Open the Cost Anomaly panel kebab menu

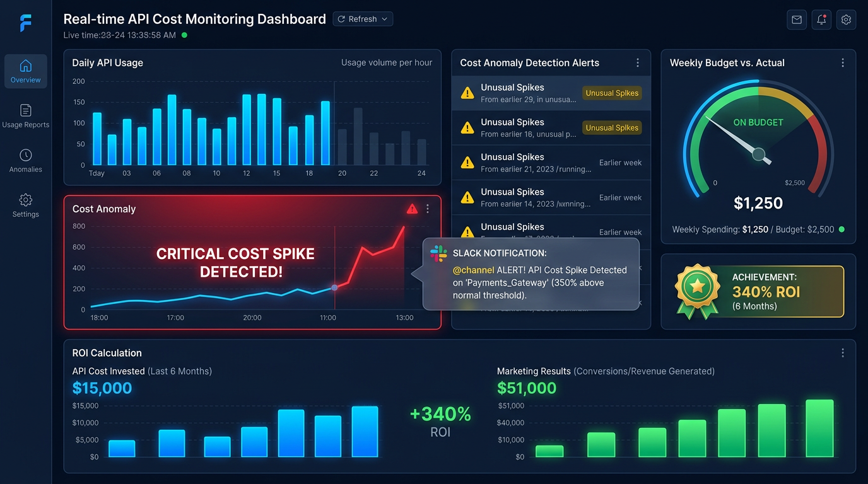(x=428, y=209)
